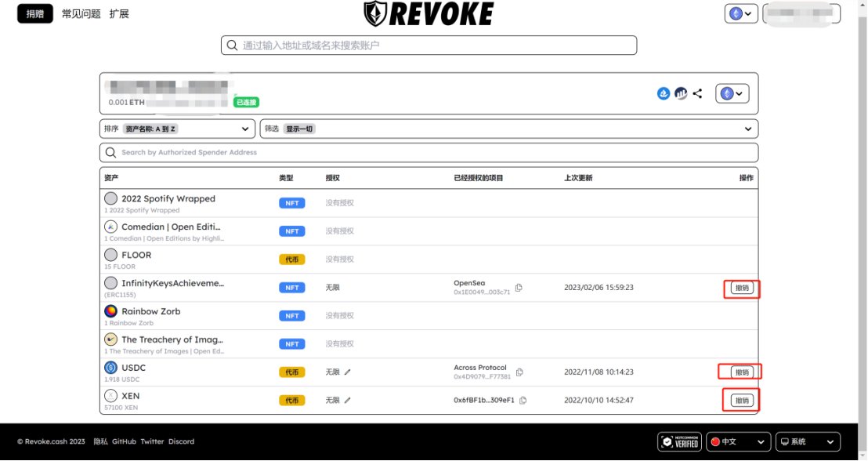
Task: Click the 中文 language selector
Action: [x=736, y=441]
